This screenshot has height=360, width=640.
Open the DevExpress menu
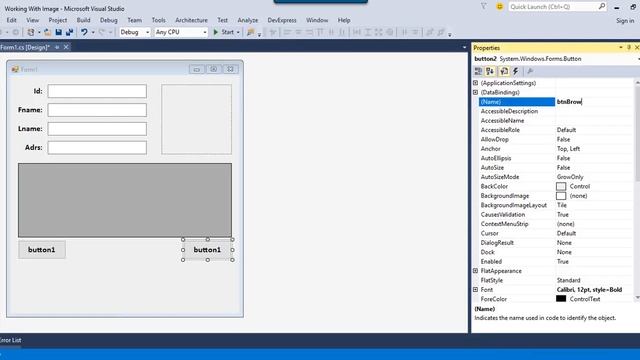[282, 20]
